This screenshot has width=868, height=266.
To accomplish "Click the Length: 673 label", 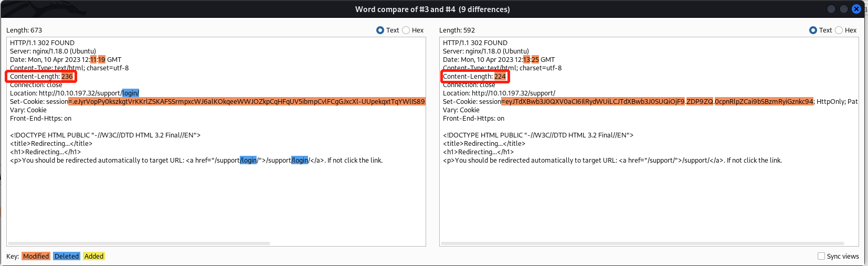I will tap(24, 30).
